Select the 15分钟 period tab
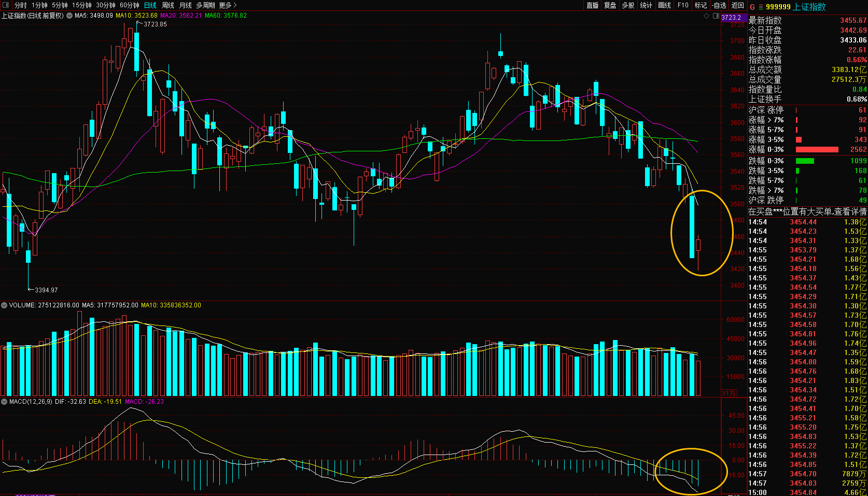The height and width of the screenshot is (496, 868). click(82, 5)
